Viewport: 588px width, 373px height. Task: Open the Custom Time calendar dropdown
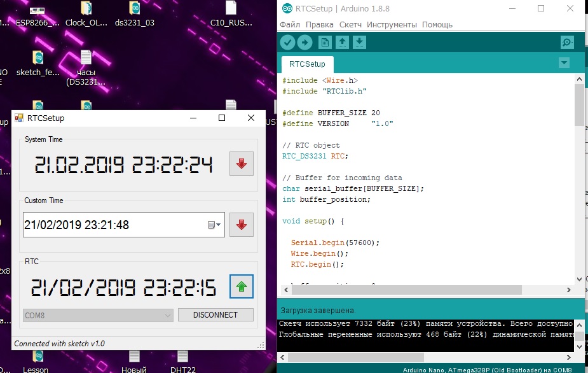click(x=214, y=225)
